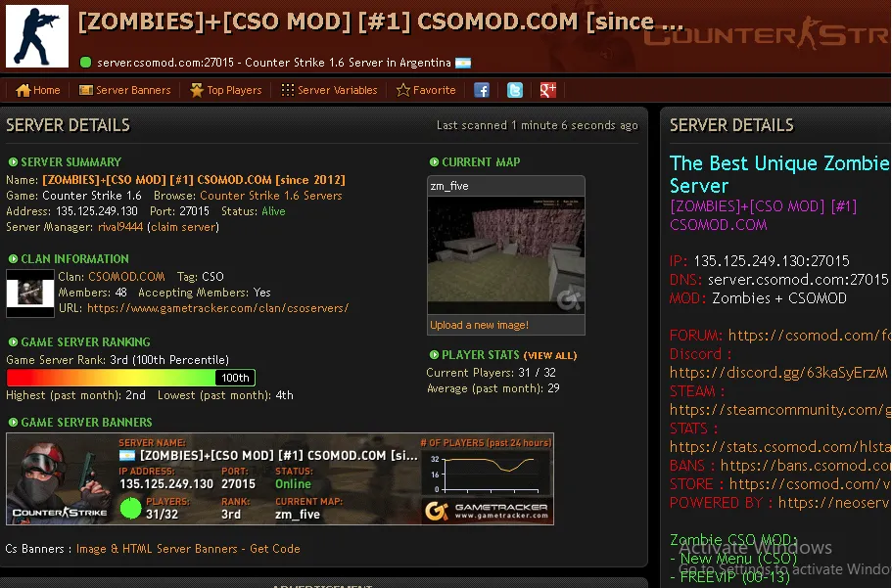Open the stats.csomod.com link
The height and width of the screenshot is (588, 892).
[x=780, y=447]
